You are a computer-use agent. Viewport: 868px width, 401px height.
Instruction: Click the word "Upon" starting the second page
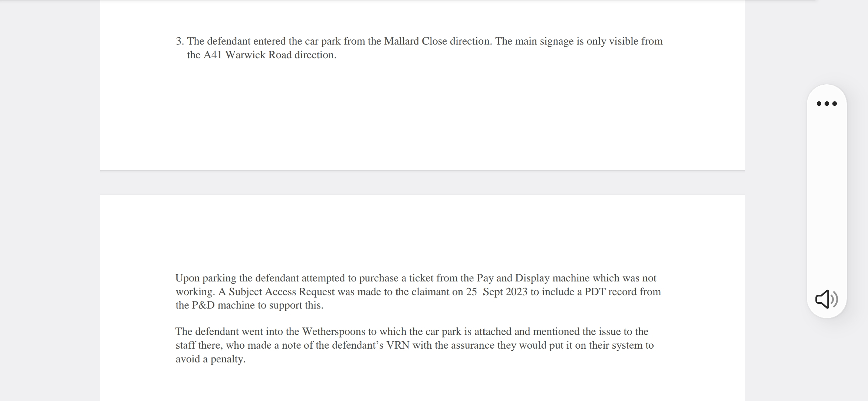(187, 278)
